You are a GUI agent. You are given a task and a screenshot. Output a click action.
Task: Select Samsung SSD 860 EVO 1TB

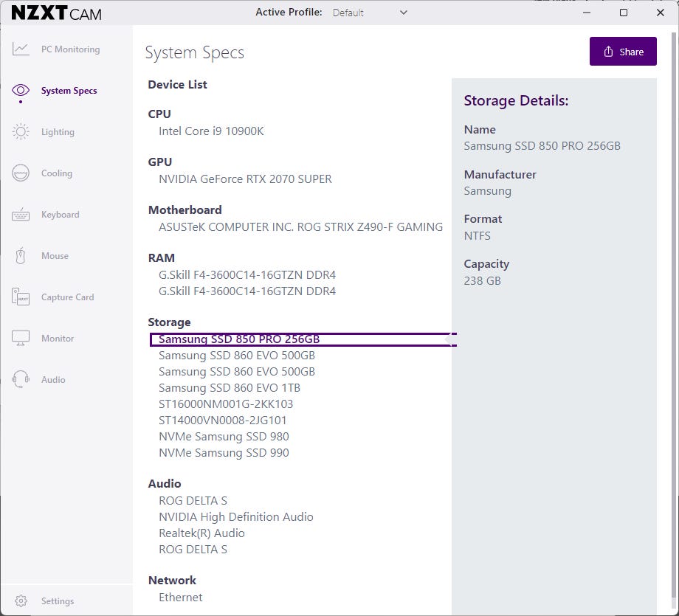tap(230, 388)
